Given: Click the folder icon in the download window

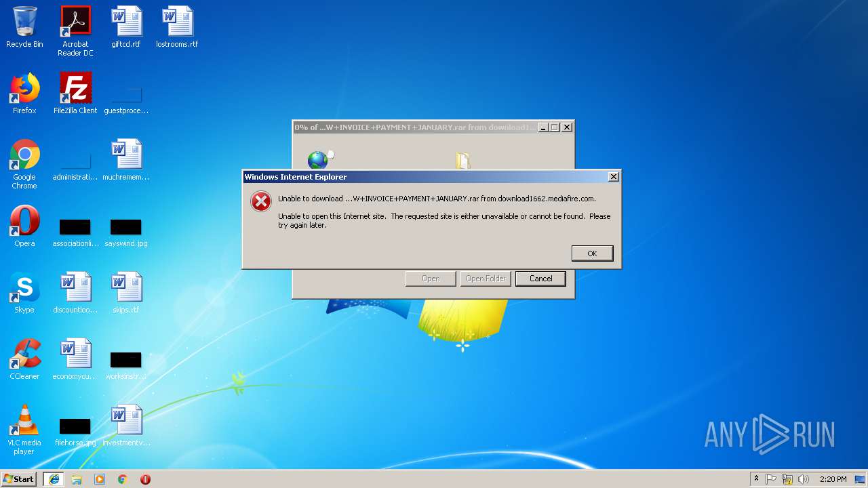Looking at the screenshot, I should (x=463, y=161).
